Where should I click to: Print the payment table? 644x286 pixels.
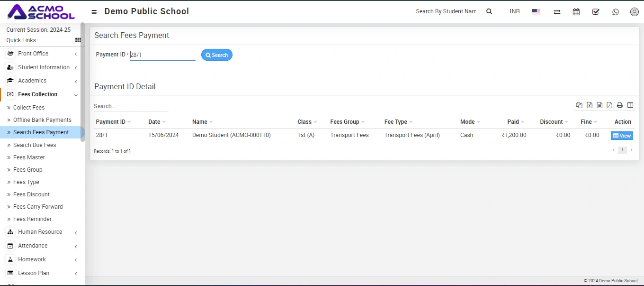click(x=619, y=105)
